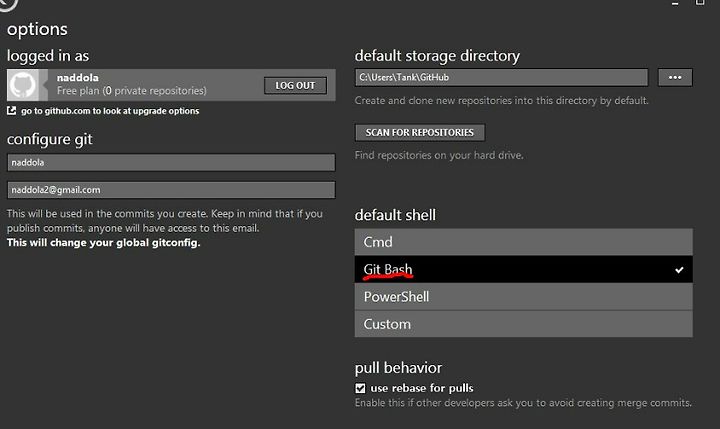Click the back arrow icon above options
Image resolution: width=720 pixels, height=429 pixels.
[x=8, y=4]
